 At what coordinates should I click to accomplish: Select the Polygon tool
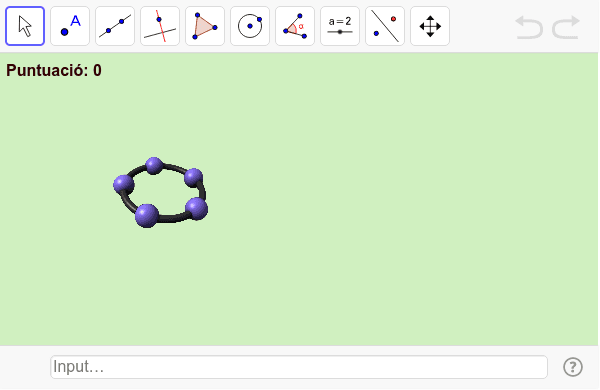205,26
